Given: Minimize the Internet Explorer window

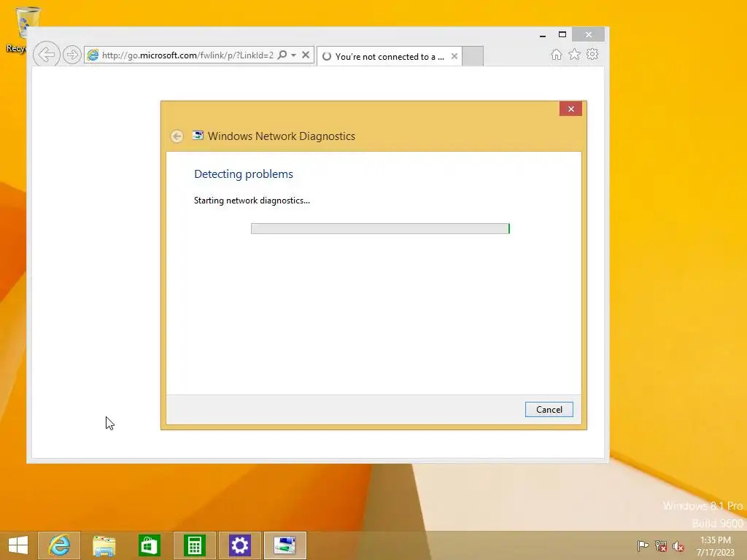Looking at the screenshot, I should click(543, 35).
